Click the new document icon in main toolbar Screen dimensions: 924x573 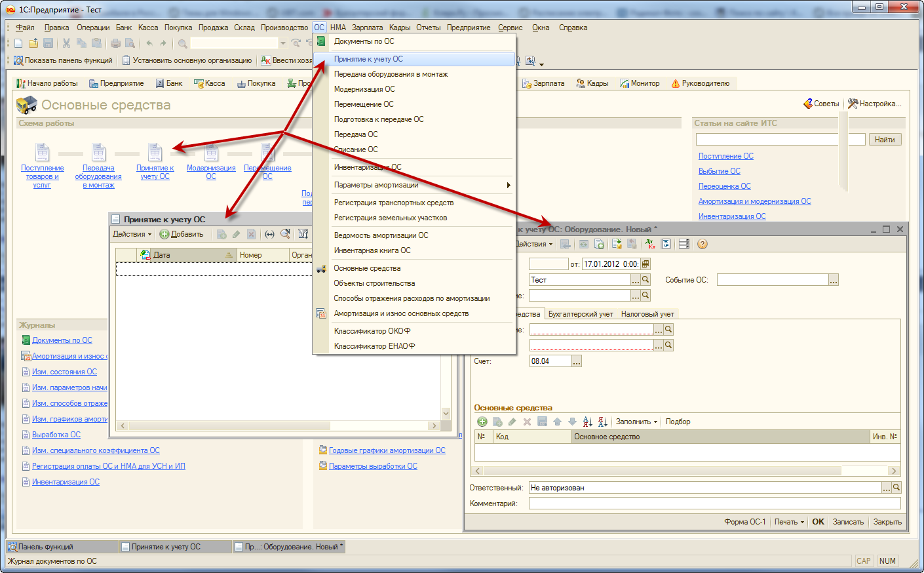18,43
